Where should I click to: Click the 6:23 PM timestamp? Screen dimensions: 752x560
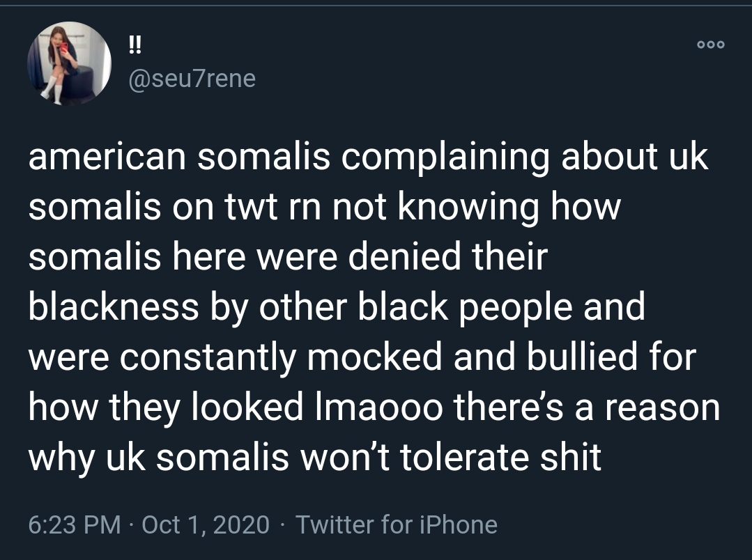(75, 524)
